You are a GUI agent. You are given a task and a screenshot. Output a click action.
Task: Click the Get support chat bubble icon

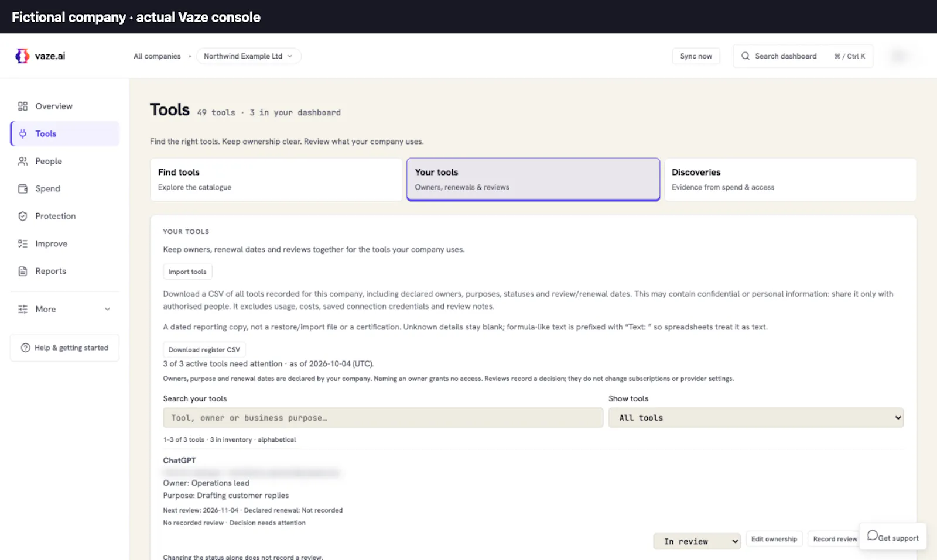[x=873, y=535]
